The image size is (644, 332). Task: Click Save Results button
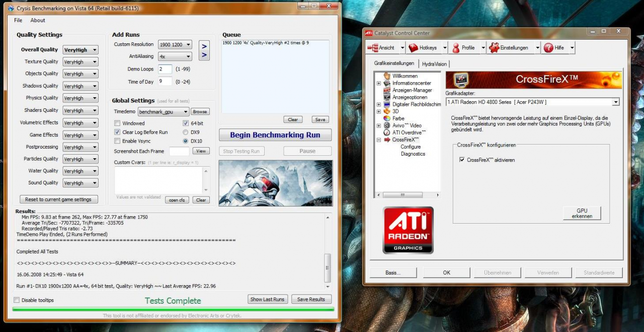[x=311, y=299]
